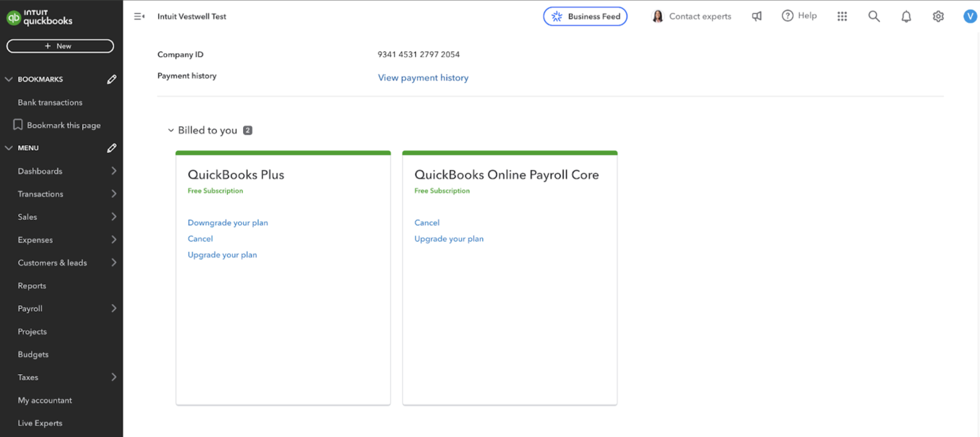
Task: Collapse the BOOKMARKS section
Action: click(x=9, y=79)
